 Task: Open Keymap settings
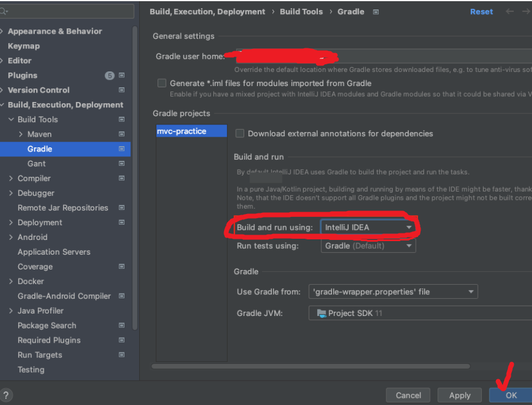pyautogui.click(x=24, y=46)
